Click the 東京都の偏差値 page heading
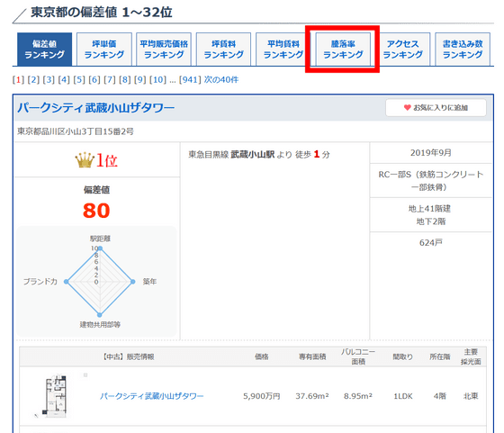This screenshot has width=504, height=433. click(x=102, y=13)
